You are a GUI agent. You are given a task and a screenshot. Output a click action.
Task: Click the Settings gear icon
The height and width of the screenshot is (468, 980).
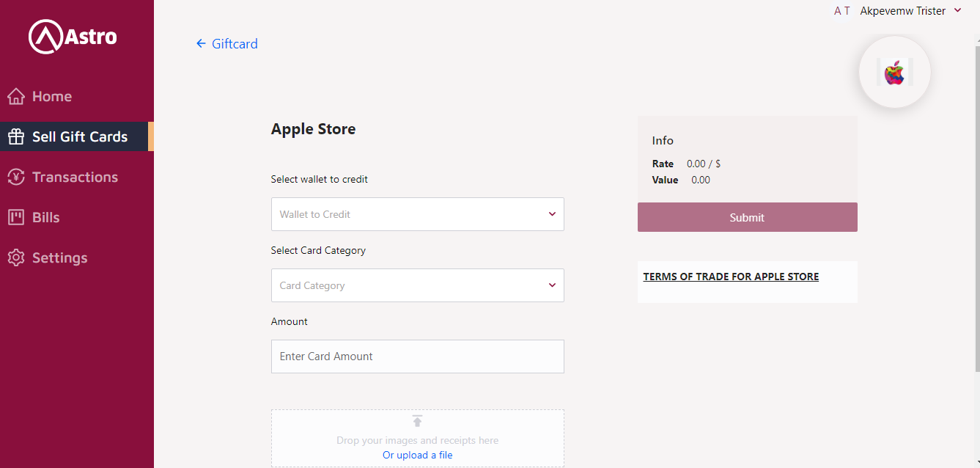click(x=16, y=257)
